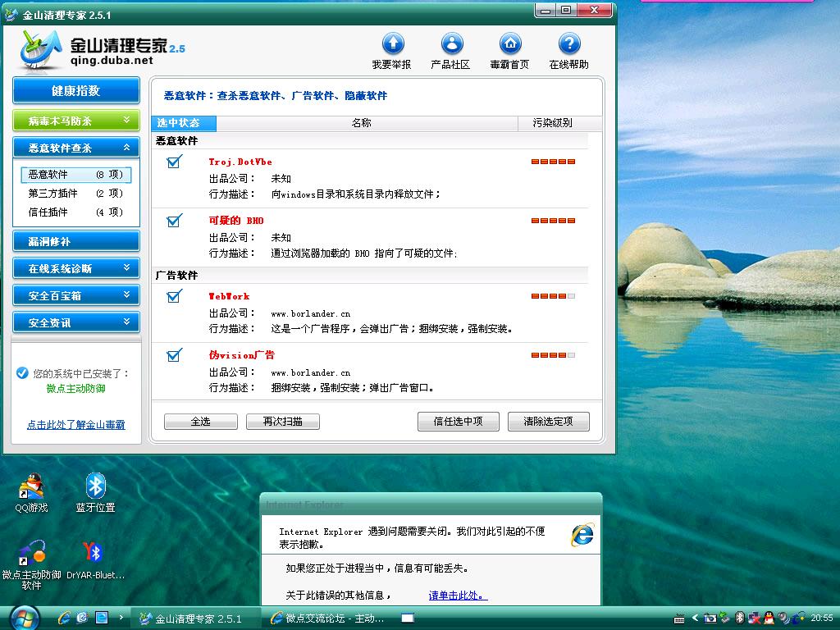The height and width of the screenshot is (630, 840).
Task: Select 第三方插件 (2 项) in sidebar
Action: coord(76,193)
